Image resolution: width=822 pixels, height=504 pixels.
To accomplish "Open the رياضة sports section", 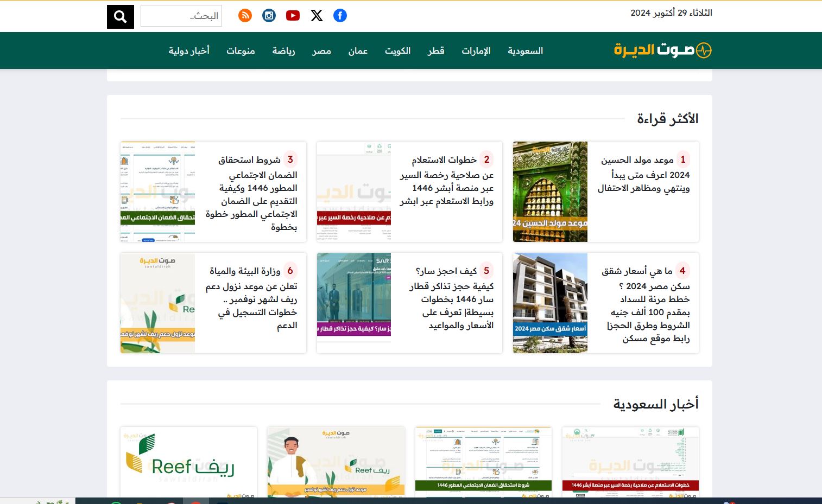I will [x=283, y=51].
